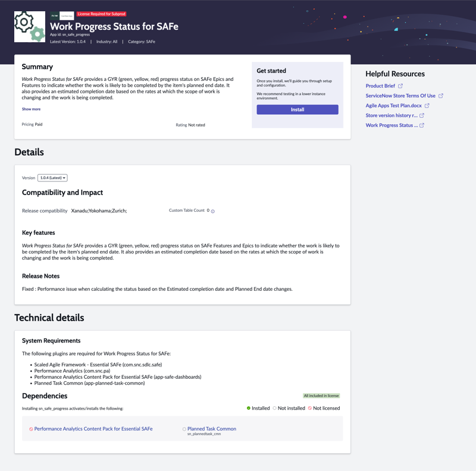Viewport: 476px width, 471px height.
Task: Open the version 1.0.4 (Latest) dropdown
Action: click(52, 178)
